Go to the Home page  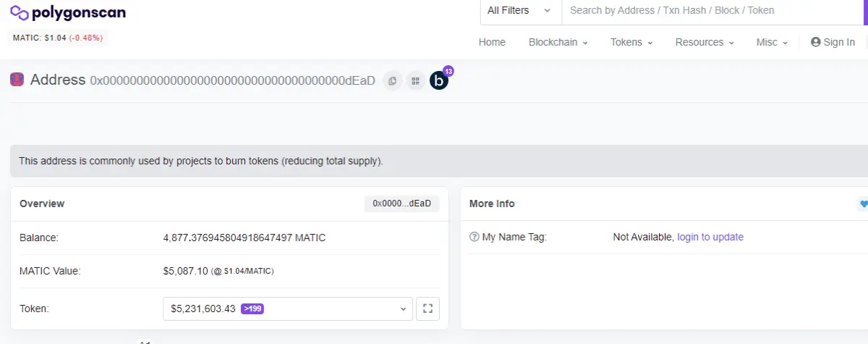pos(492,42)
